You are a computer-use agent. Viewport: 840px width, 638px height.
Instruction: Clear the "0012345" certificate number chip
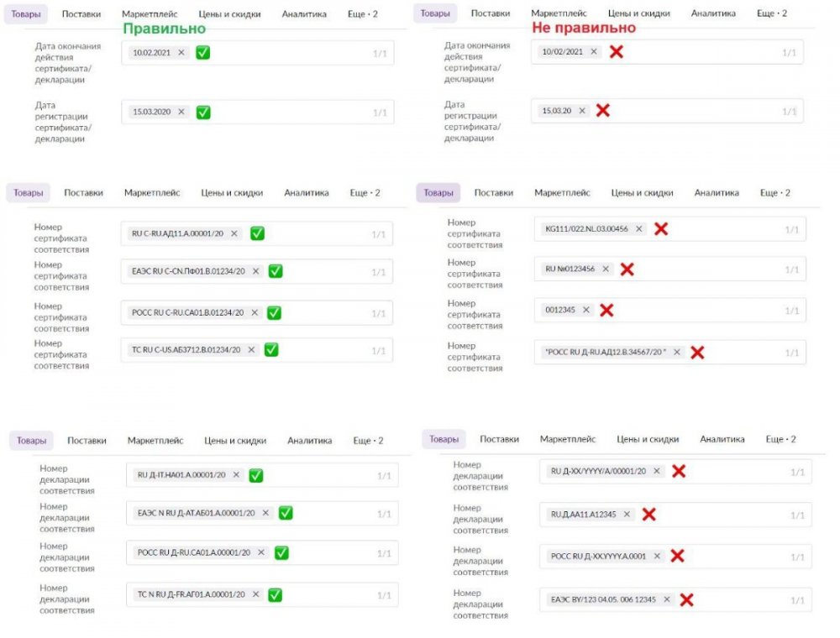586,310
